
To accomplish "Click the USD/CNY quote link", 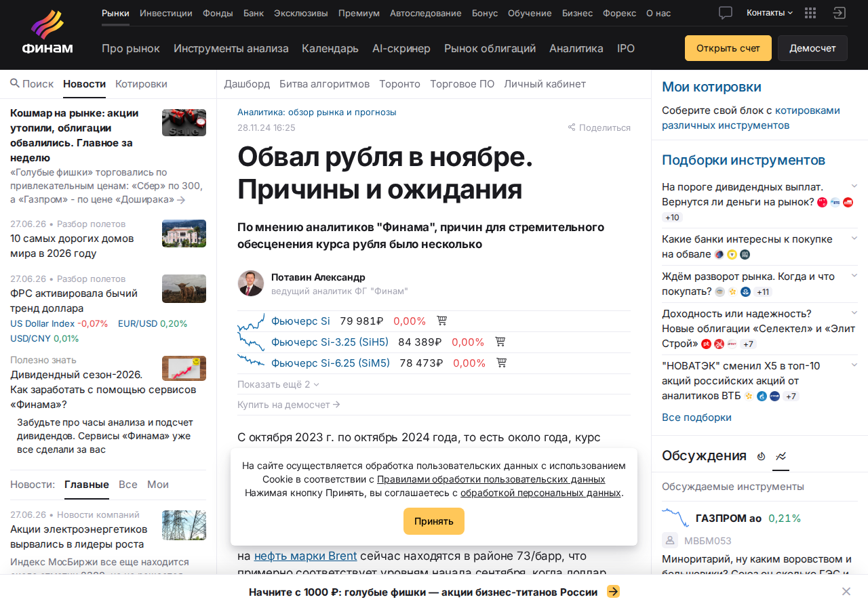I will (45, 338).
